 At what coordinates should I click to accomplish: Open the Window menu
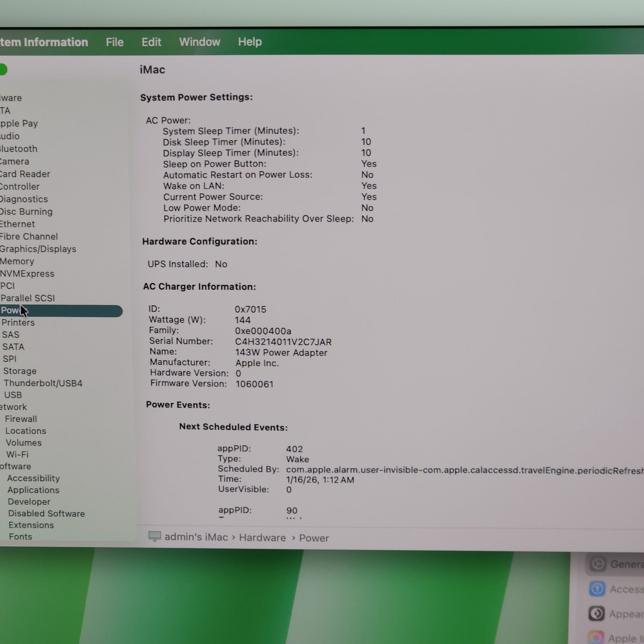[x=200, y=42]
